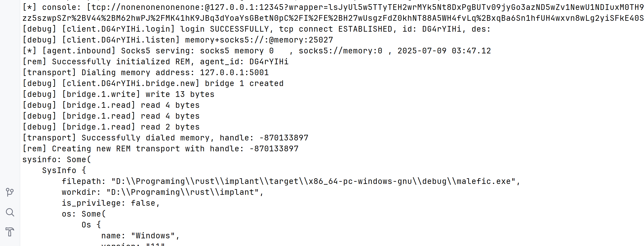Click the 'login SUCCESSFULLY' debug line
644x246 pixels.
pos(256,29)
